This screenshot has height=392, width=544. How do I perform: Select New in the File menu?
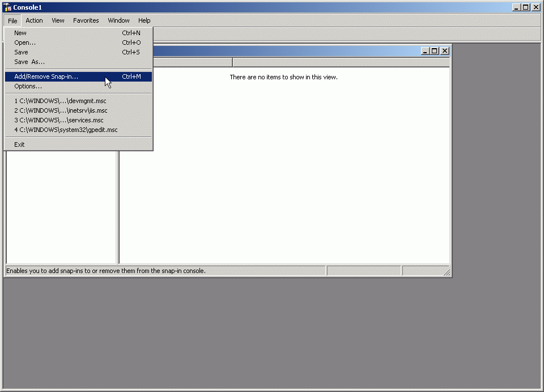click(x=20, y=33)
